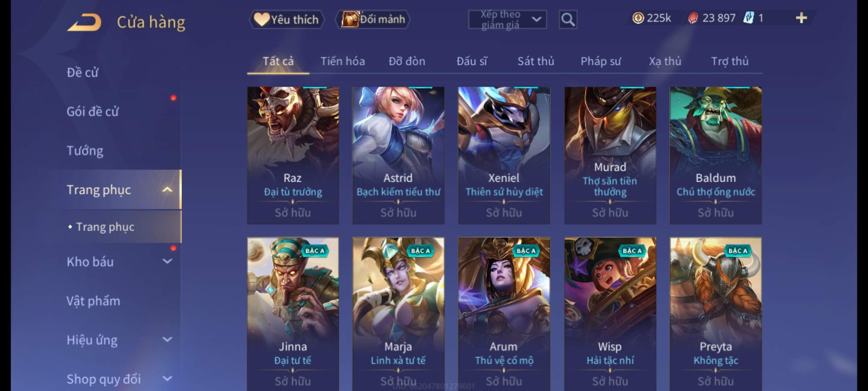Open Gói đề cử in sidebar

pos(93,112)
